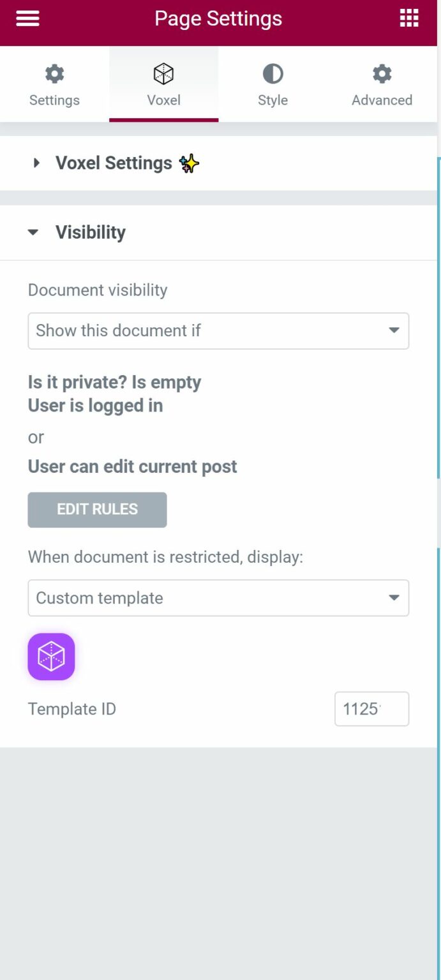Switch to the Advanced tab
The image size is (441, 980).
(381, 84)
